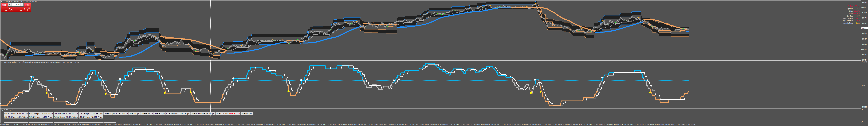
Task: Switch chart to AUDCADpro symbol
Action: click(x=10, y=114)
